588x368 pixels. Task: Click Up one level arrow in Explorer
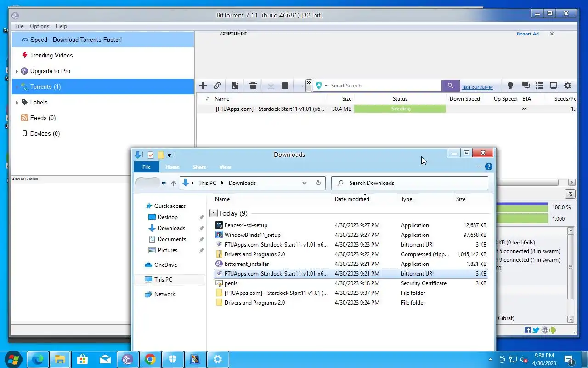pos(173,183)
